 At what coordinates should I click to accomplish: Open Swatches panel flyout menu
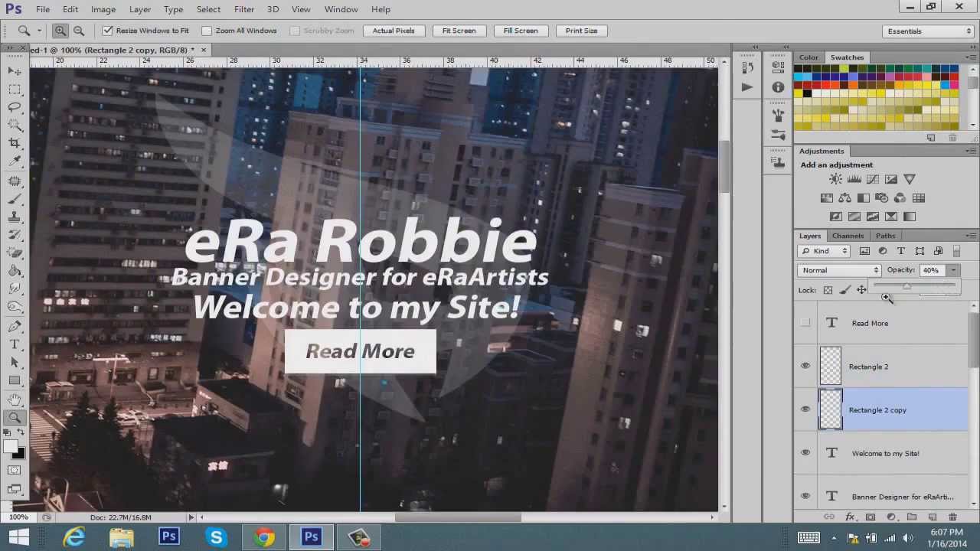[972, 57]
